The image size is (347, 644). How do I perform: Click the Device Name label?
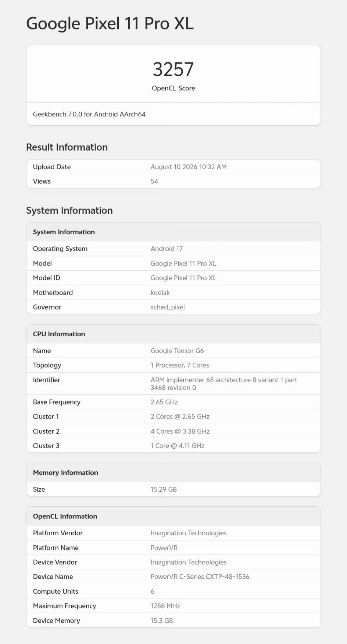(53, 577)
